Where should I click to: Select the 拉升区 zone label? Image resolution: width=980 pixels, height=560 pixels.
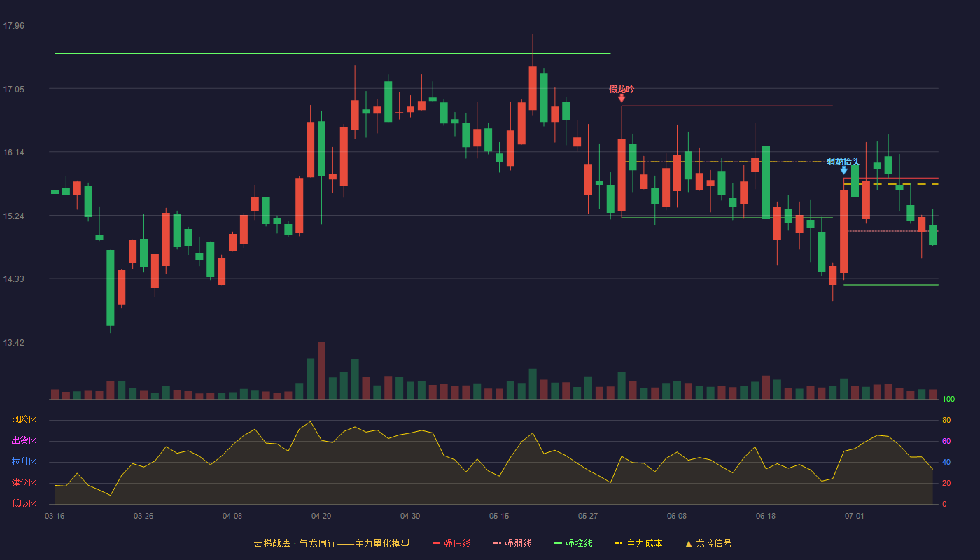[x=24, y=462]
